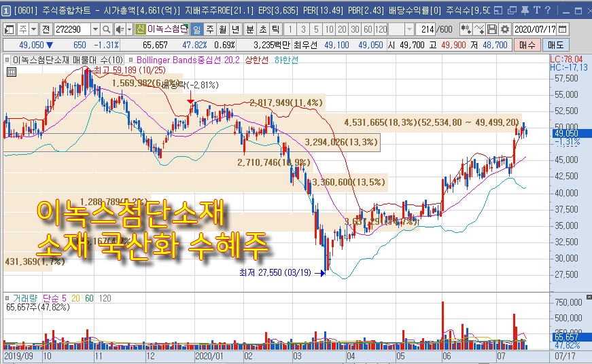Select the 초 (second) chart period
Viewport: 592px width, 364px height.
[x=263, y=29]
